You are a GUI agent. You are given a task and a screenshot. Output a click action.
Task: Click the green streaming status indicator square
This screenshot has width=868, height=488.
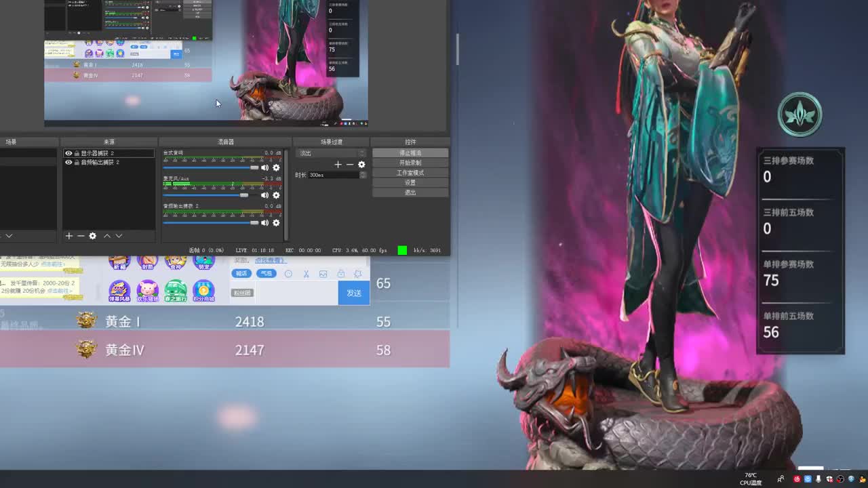[x=402, y=250]
